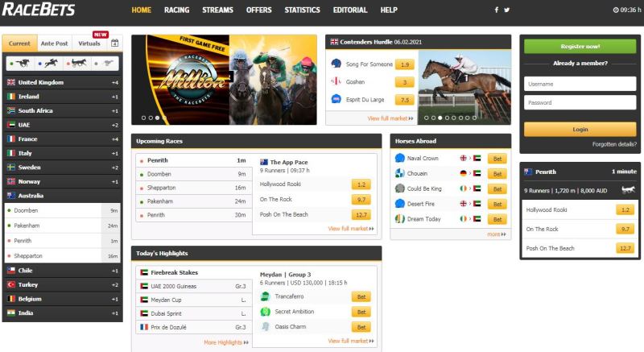Screen dimensions: 644x352
Task: Click Could Be King silk icon
Action: pos(399,188)
